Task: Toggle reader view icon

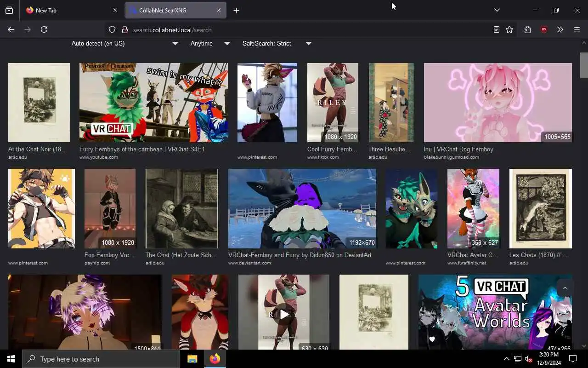Action: (x=496, y=29)
